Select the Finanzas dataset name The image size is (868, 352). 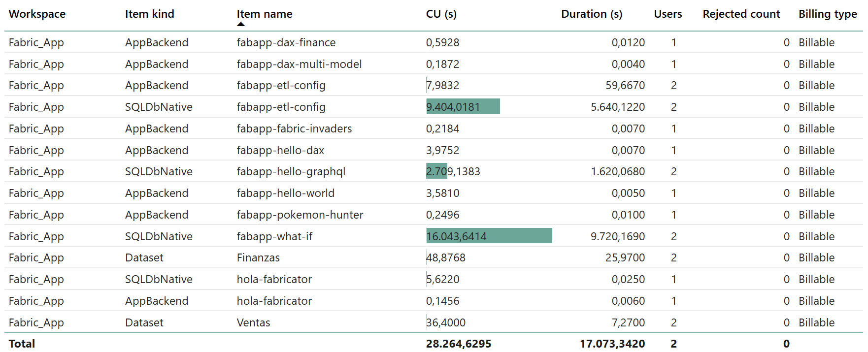tap(258, 257)
